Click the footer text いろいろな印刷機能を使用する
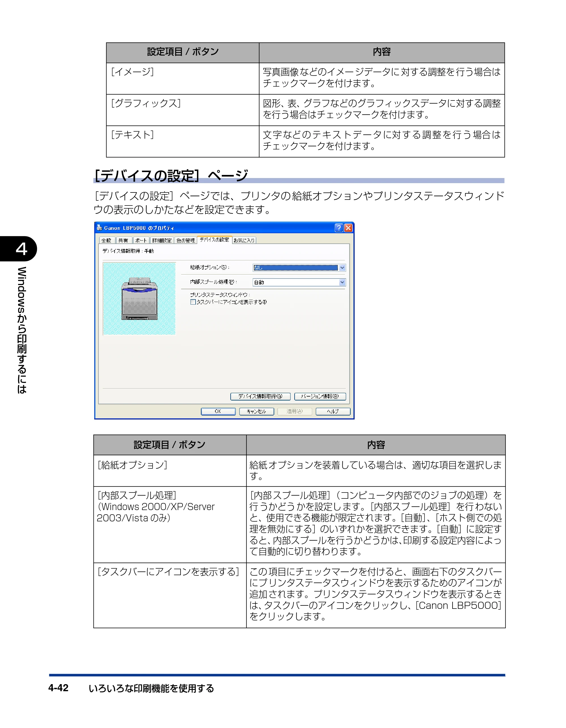Viewport: 566px width, 728px height. (x=151, y=688)
